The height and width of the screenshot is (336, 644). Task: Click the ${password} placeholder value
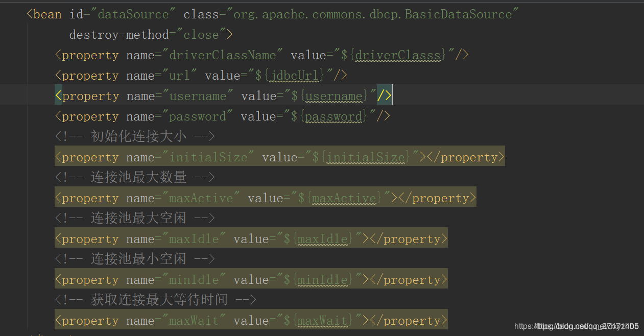329,116
